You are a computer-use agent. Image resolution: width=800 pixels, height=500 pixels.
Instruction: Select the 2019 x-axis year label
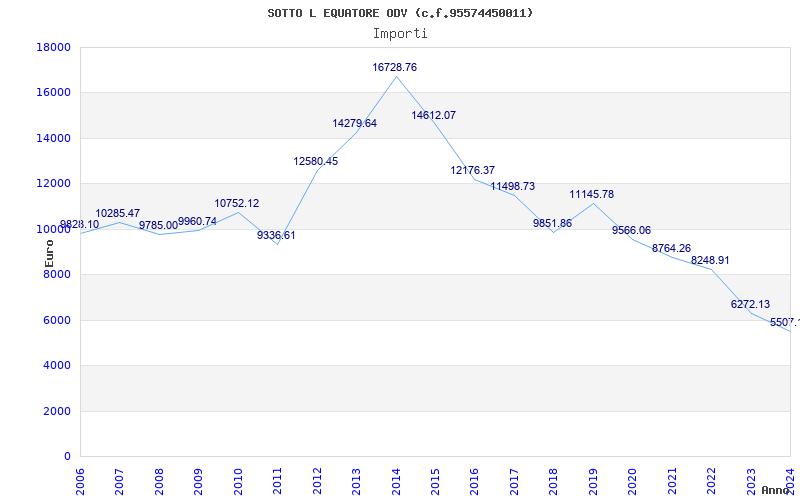point(591,478)
